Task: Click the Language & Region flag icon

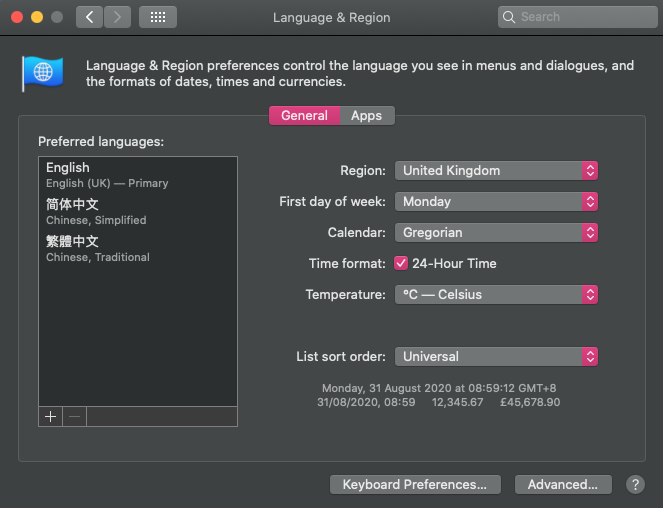Action: [x=43, y=72]
